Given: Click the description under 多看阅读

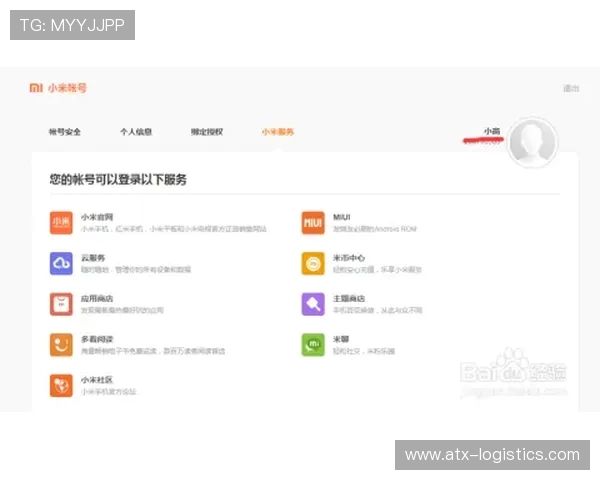Looking at the screenshot, I should [153, 351].
